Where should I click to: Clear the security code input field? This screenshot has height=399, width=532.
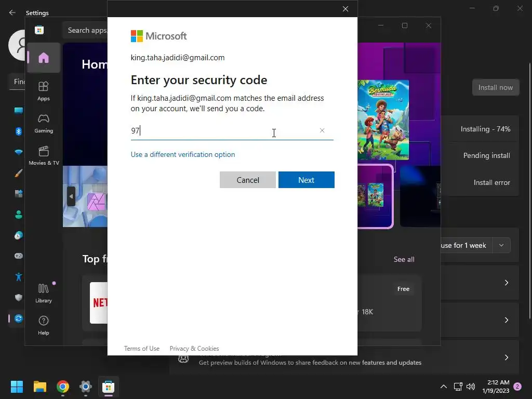click(322, 130)
